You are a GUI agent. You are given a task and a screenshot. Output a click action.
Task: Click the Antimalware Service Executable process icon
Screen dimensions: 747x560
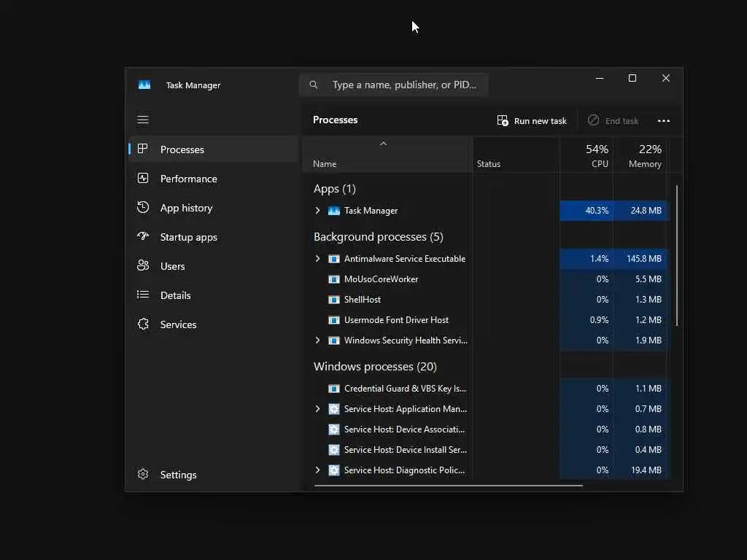(334, 259)
